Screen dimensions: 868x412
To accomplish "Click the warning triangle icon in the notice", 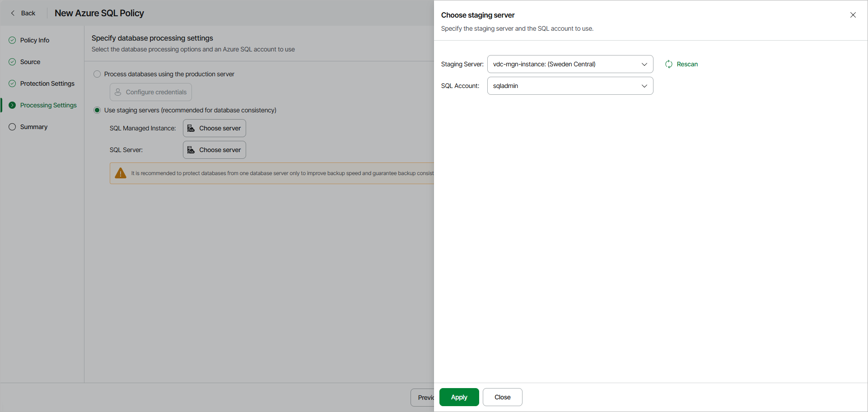I will pos(120,173).
